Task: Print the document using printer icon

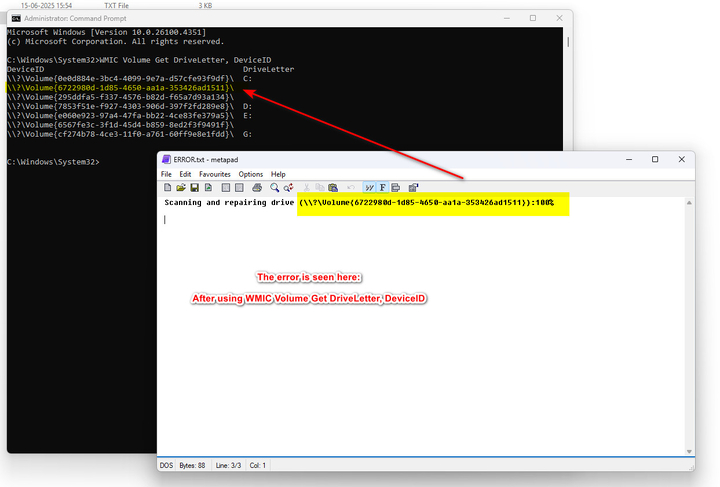Action: coord(257,187)
